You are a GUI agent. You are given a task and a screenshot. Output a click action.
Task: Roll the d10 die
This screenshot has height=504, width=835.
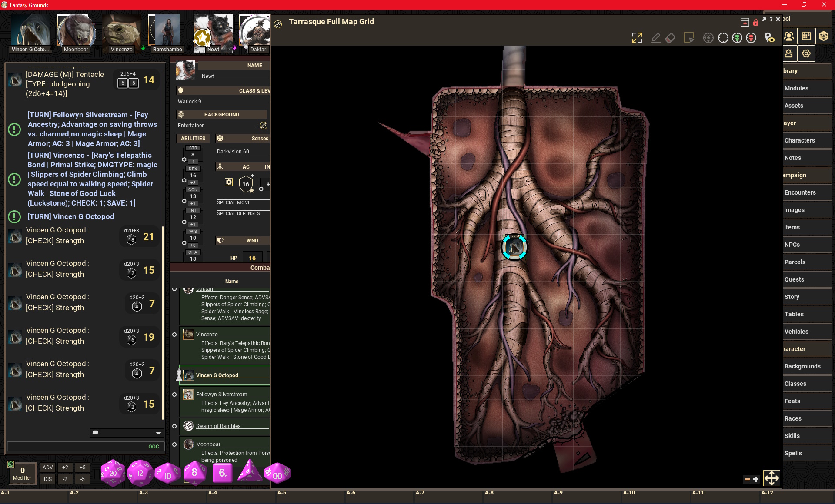[167, 474]
